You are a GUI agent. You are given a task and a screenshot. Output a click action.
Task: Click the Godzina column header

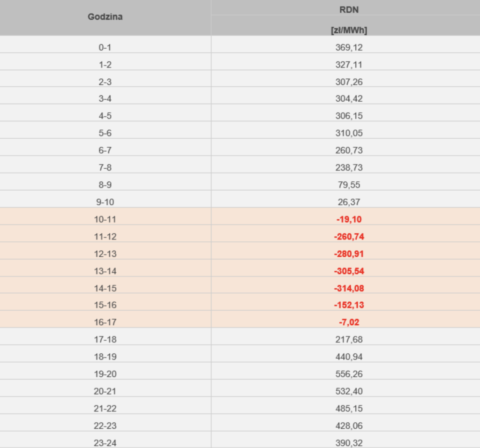(105, 17)
